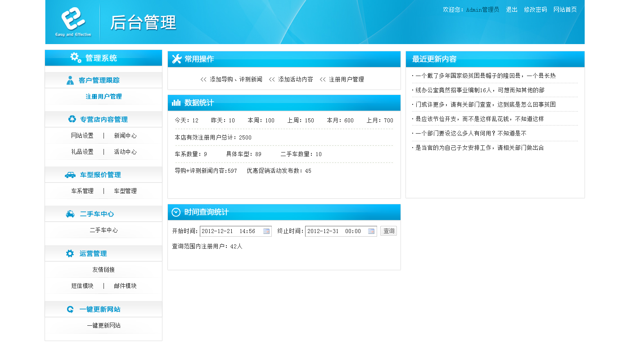Click the 最近更新内容 panel header
Viewport: 630px width, 364px height.
click(x=495, y=59)
